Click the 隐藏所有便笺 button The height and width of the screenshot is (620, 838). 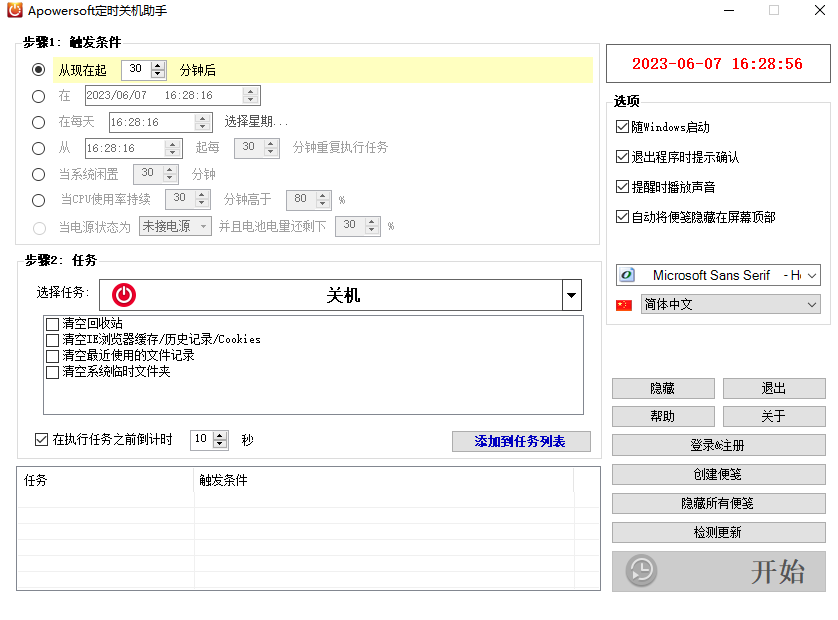tap(718, 503)
